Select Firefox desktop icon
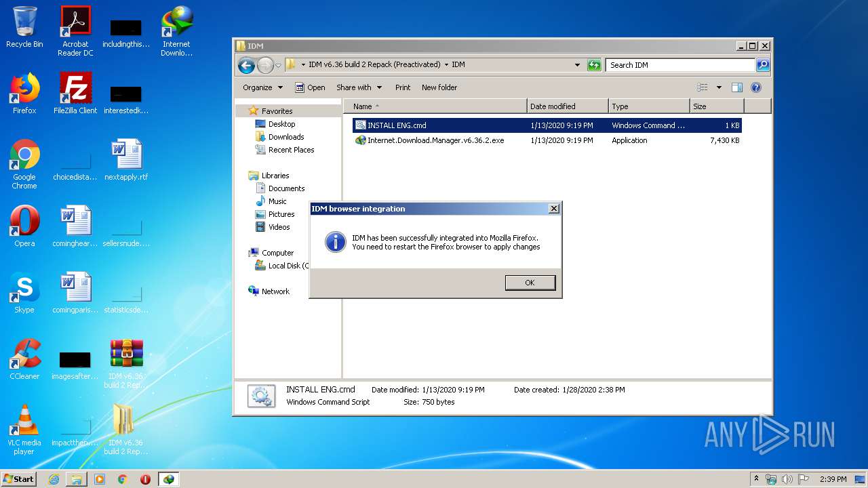 (x=24, y=94)
